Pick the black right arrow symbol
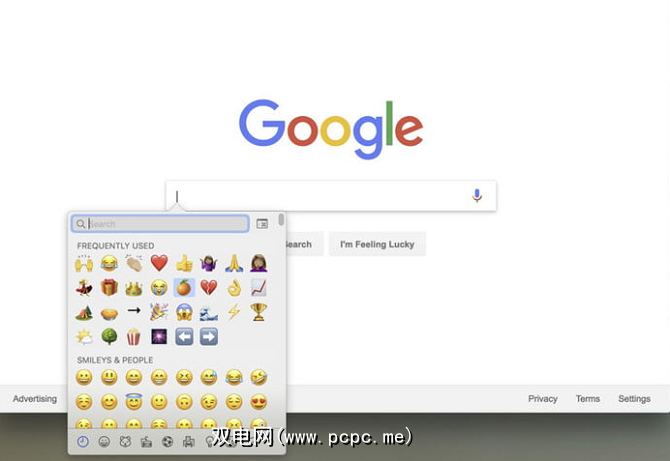The image size is (670, 461). [134, 311]
